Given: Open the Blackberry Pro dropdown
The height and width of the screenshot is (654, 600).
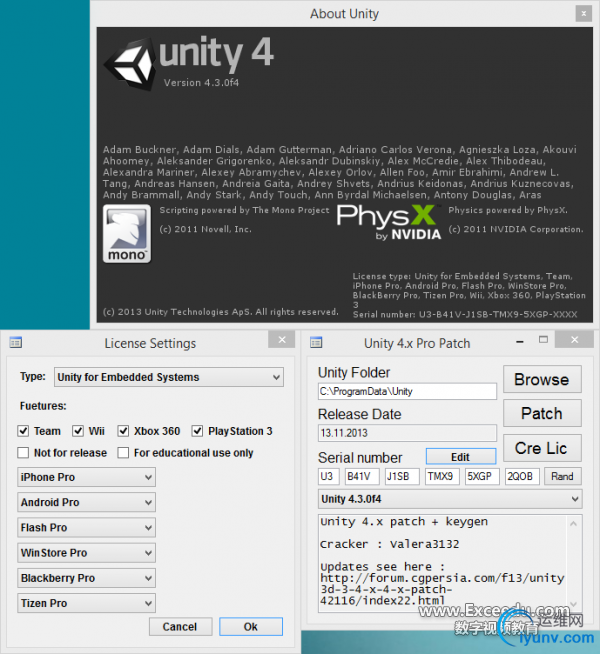Looking at the screenshot, I should [x=86, y=578].
